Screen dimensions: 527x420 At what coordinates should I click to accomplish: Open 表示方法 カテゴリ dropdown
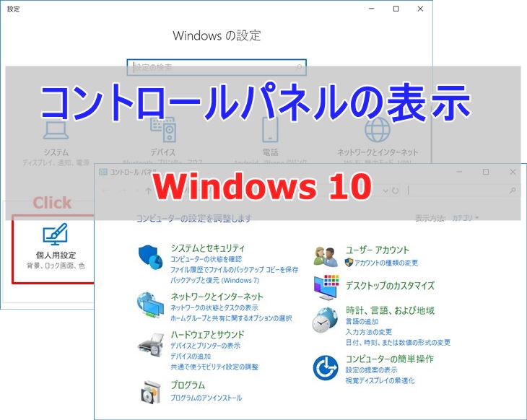point(465,218)
